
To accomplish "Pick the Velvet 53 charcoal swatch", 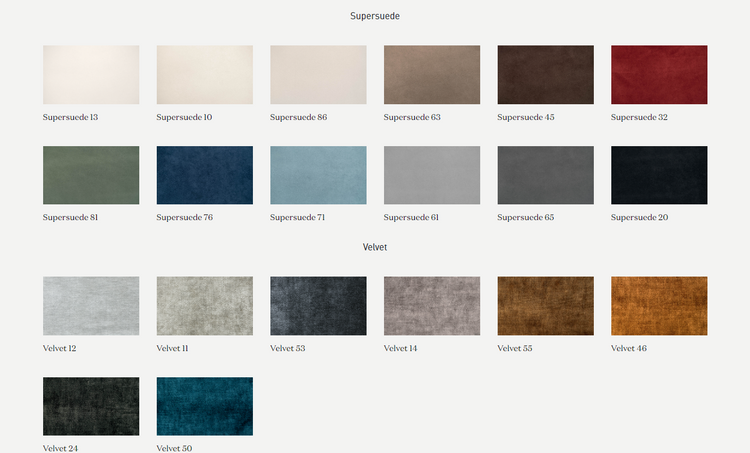I will pos(318,306).
